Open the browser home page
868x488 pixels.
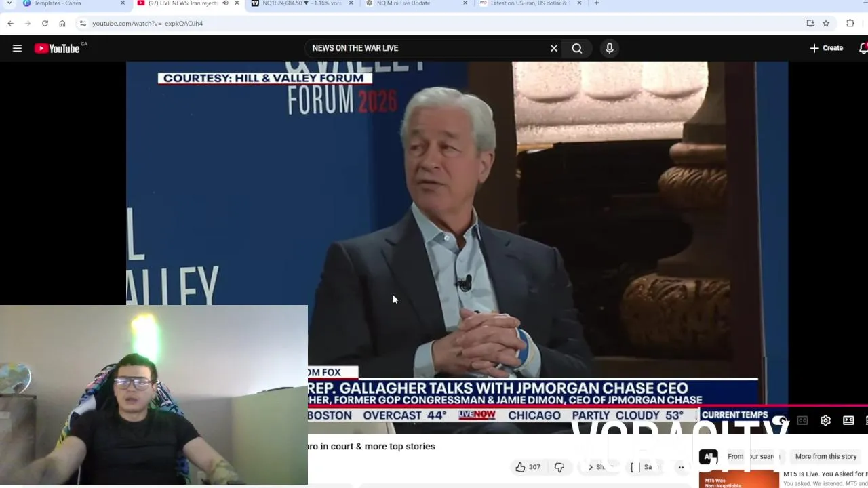point(62,23)
